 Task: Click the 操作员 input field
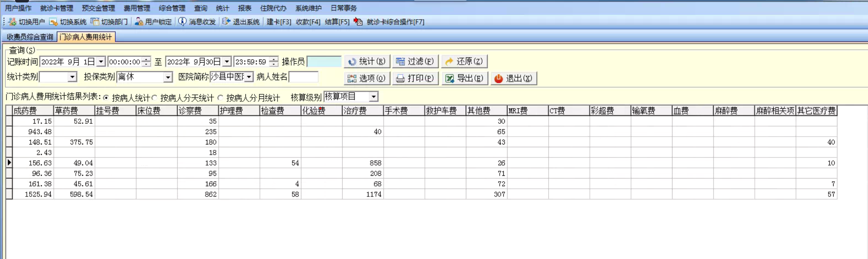click(x=324, y=62)
